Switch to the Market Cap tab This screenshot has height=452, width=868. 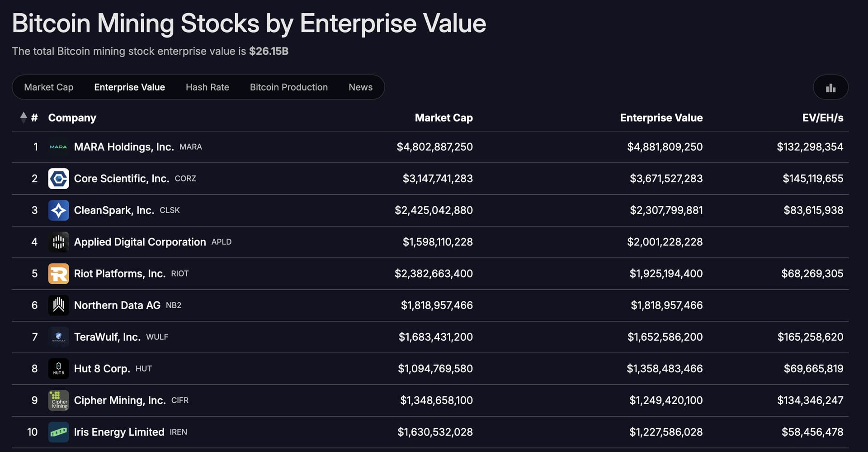pyautogui.click(x=49, y=87)
